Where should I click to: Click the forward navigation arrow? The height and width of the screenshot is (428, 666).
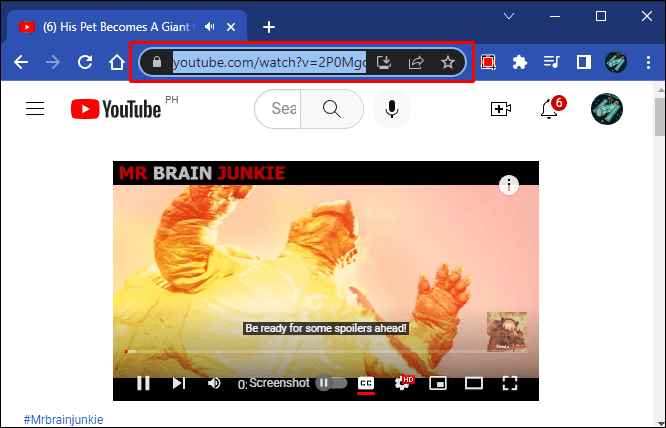tap(53, 62)
